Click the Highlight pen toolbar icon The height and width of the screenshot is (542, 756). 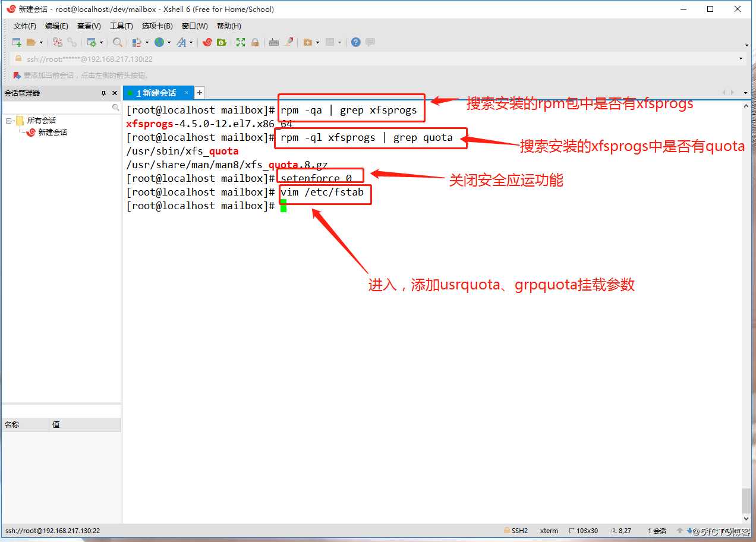coord(289,42)
